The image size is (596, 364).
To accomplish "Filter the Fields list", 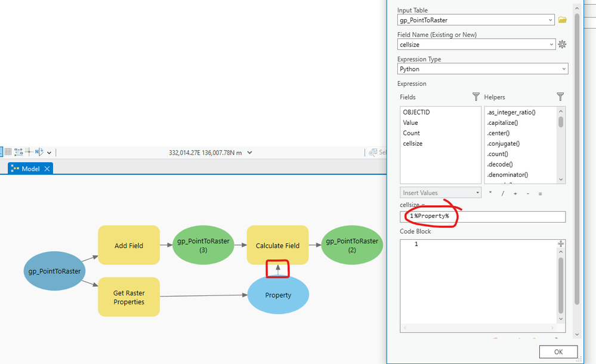I will pyautogui.click(x=476, y=97).
